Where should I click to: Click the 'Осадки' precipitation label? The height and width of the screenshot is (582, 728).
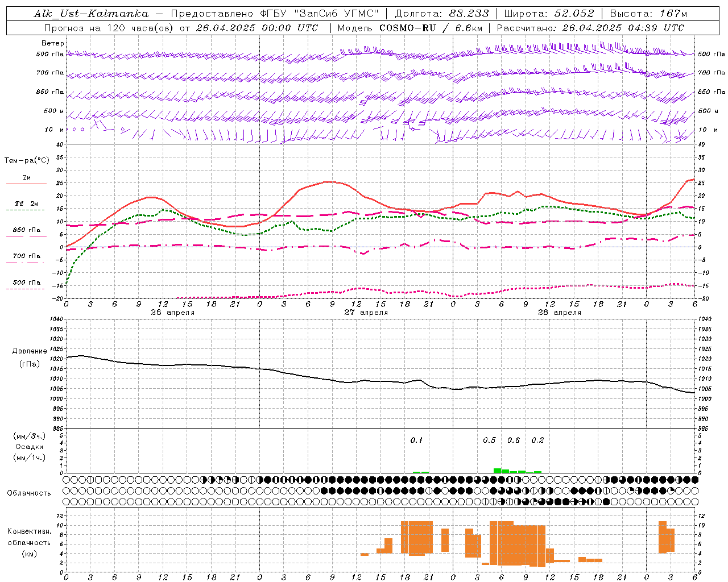click(x=30, y=447)
